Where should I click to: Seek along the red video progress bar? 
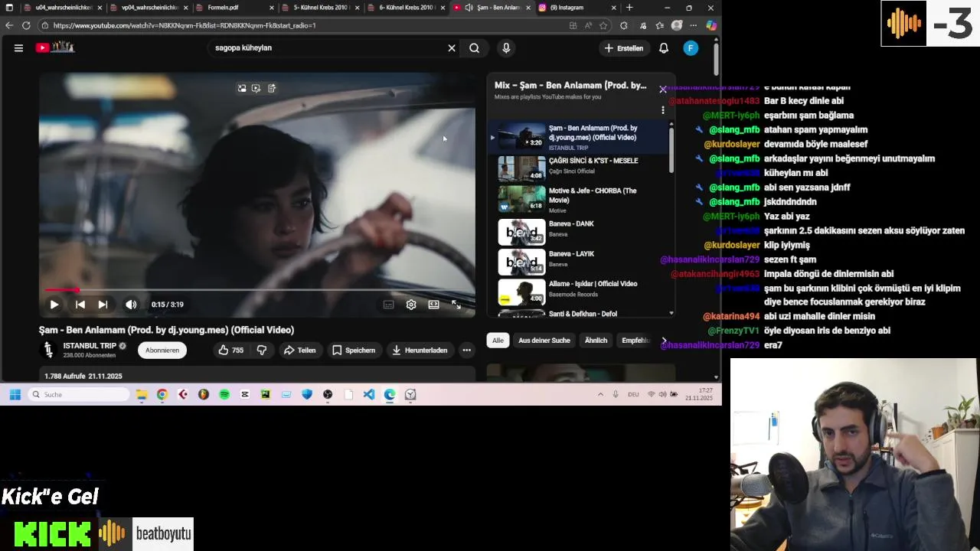coord(256,290)
